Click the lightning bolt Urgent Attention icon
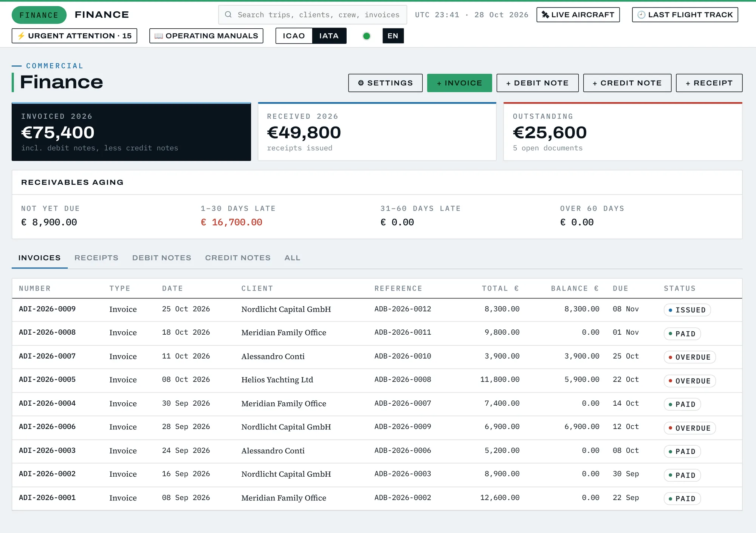 tap(21, 36)
